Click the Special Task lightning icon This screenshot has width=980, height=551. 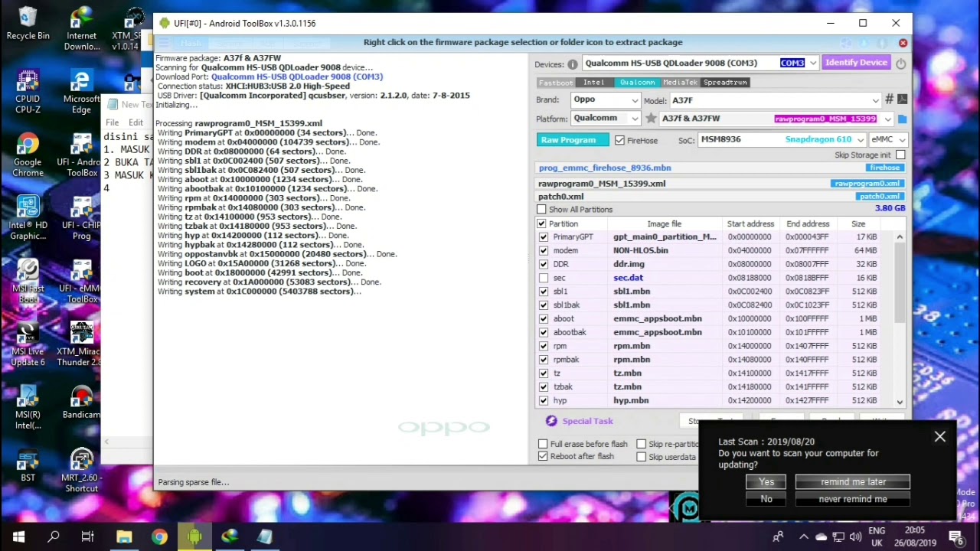551,421
